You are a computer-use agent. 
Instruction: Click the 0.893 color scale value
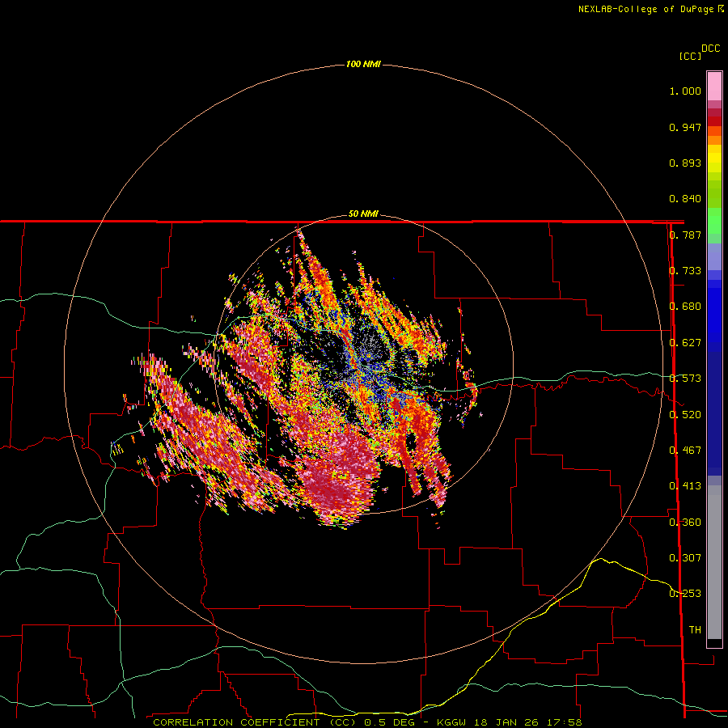click(685, 163)
